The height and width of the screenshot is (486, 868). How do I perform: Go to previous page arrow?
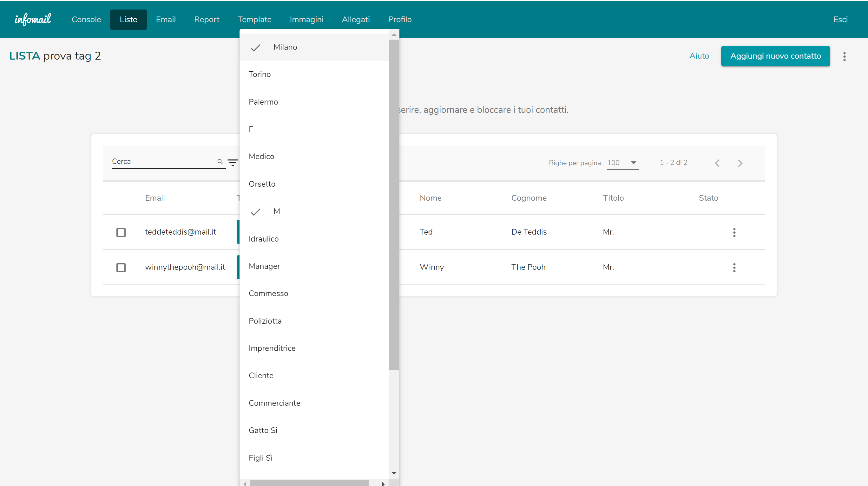(717, 163)
